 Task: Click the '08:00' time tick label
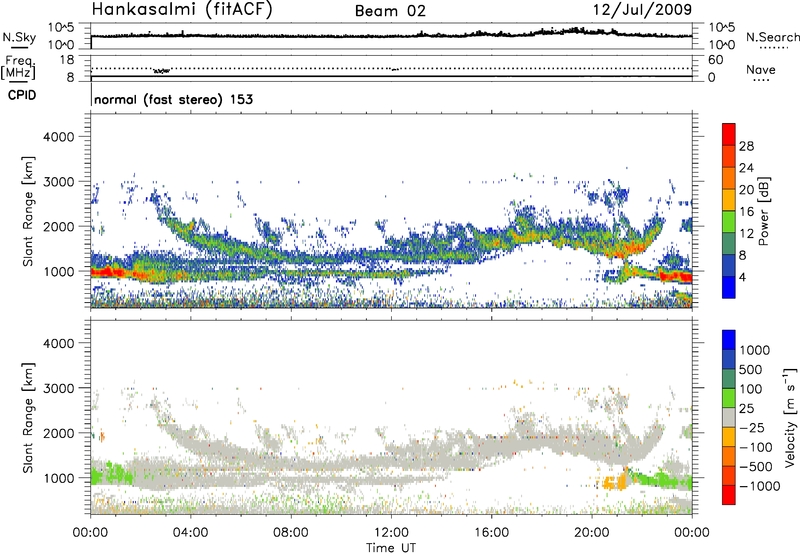coord(291,533)
